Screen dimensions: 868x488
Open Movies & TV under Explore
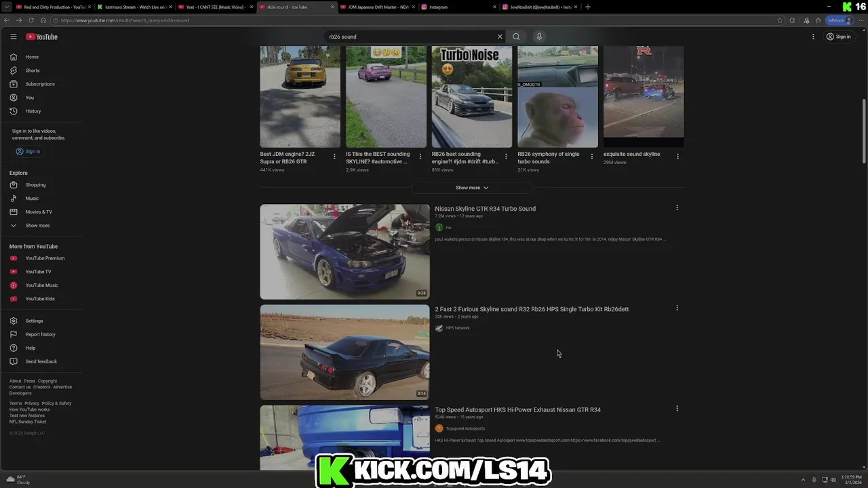coord(39,212)
